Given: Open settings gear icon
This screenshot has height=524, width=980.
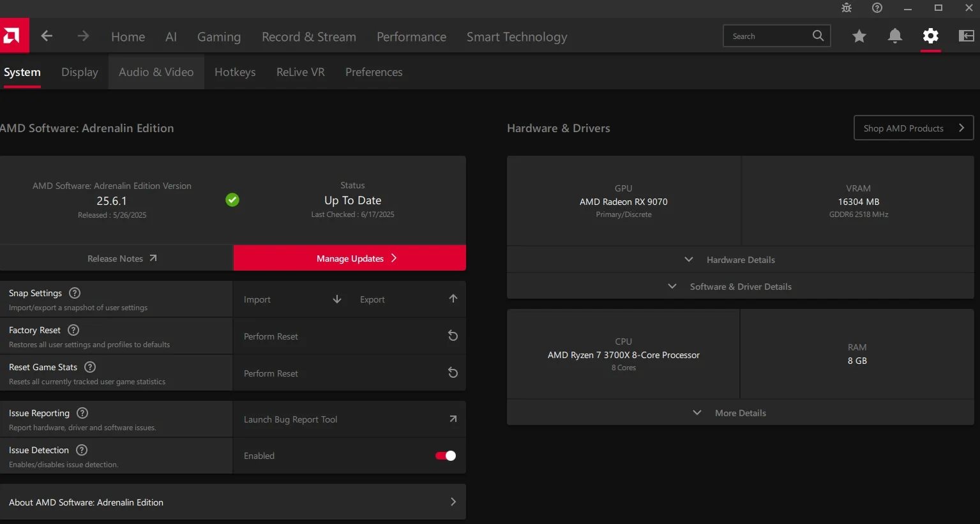Looking at the screenshot, I should [931, 36].
